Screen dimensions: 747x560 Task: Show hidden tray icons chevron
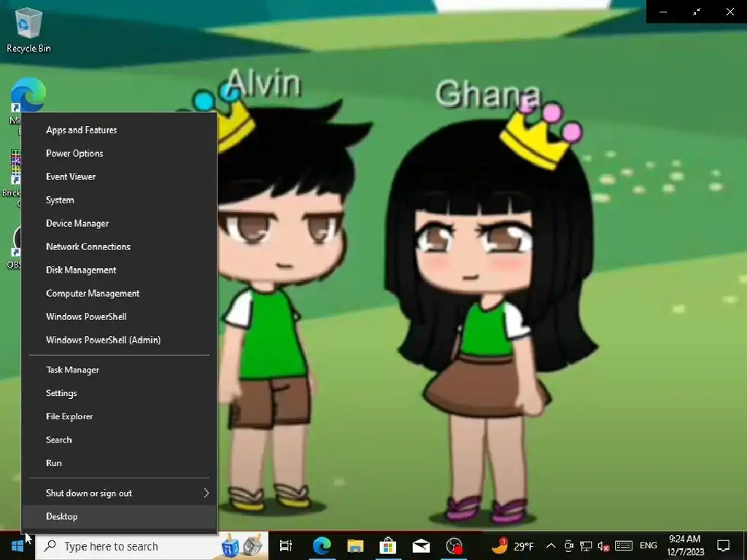pos(551,545)
